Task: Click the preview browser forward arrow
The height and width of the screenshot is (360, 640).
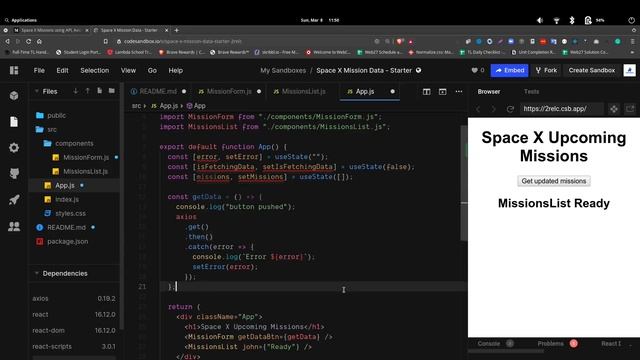Action: click(493, 109)
